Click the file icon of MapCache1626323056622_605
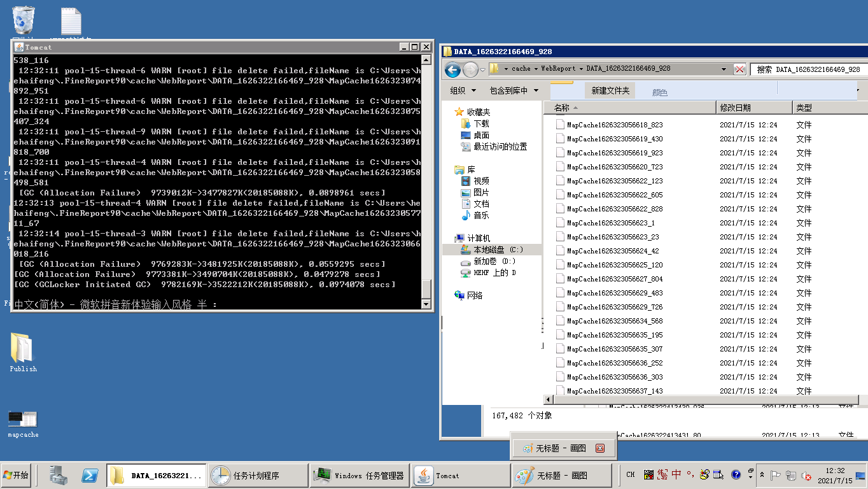The image size is (868, 489). click(560, 195)
